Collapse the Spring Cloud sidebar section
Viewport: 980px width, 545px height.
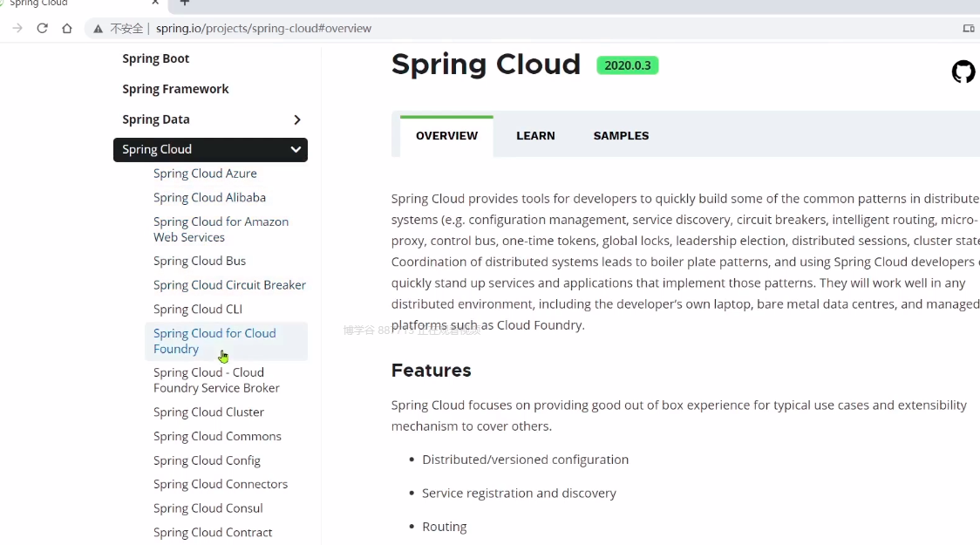(x=296, y=149)
